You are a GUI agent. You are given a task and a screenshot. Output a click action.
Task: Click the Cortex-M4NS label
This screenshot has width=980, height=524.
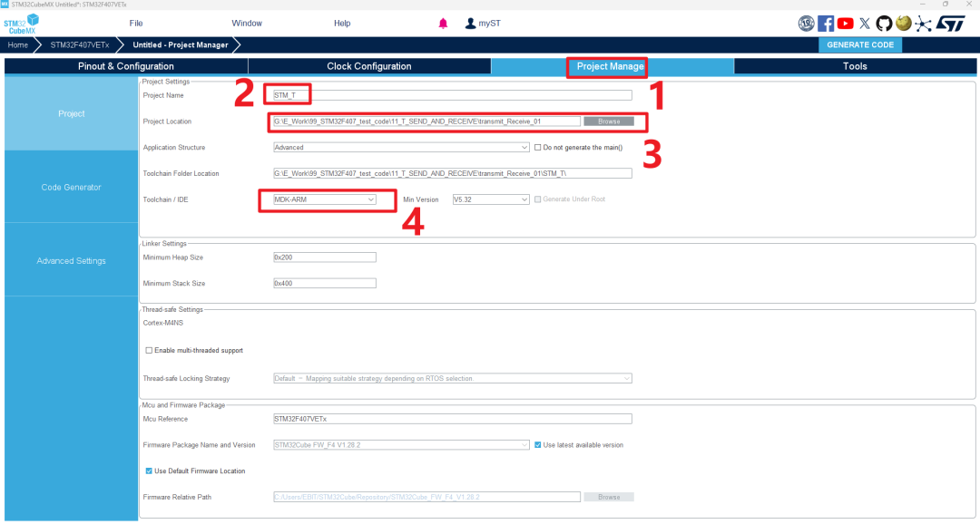click(163, 323)
